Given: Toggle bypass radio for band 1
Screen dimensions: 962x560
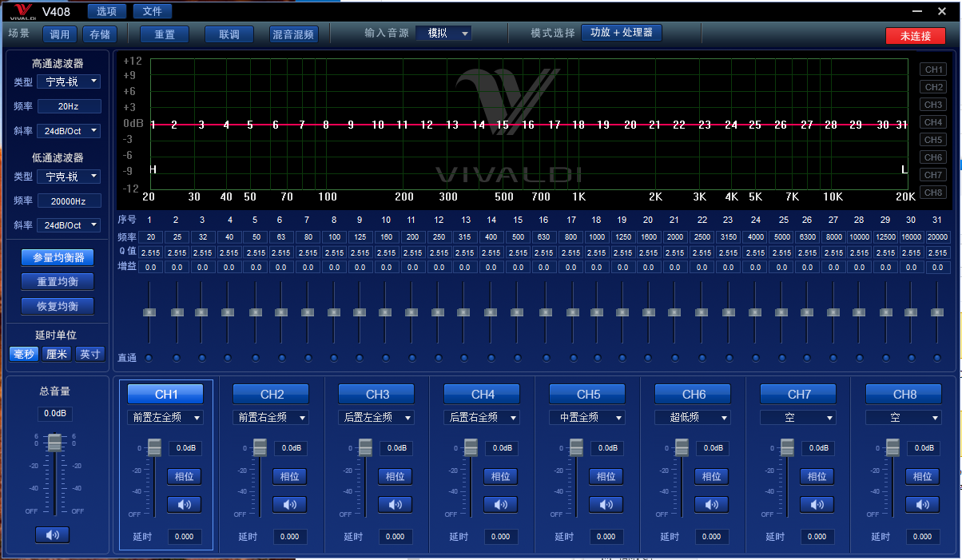Looking at the screenshot, I should pyautogui.click(x=149, y=358).
